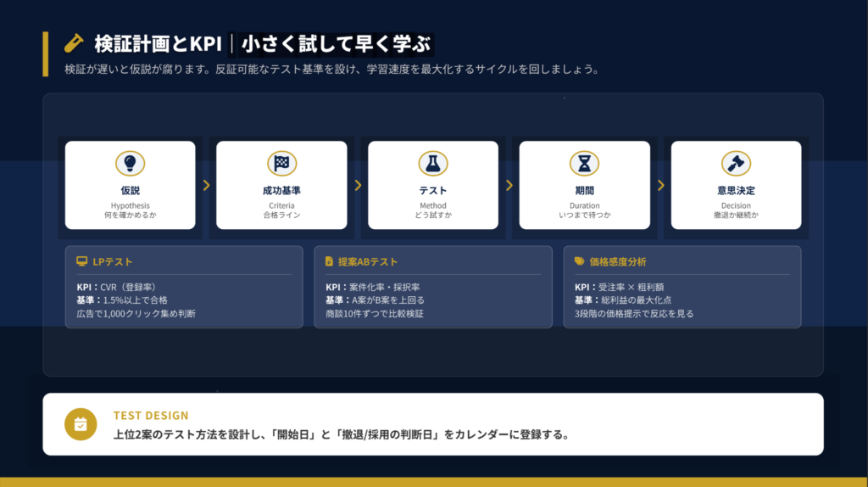Click the lightbulb icon in 仮説 card

(130, 163)
